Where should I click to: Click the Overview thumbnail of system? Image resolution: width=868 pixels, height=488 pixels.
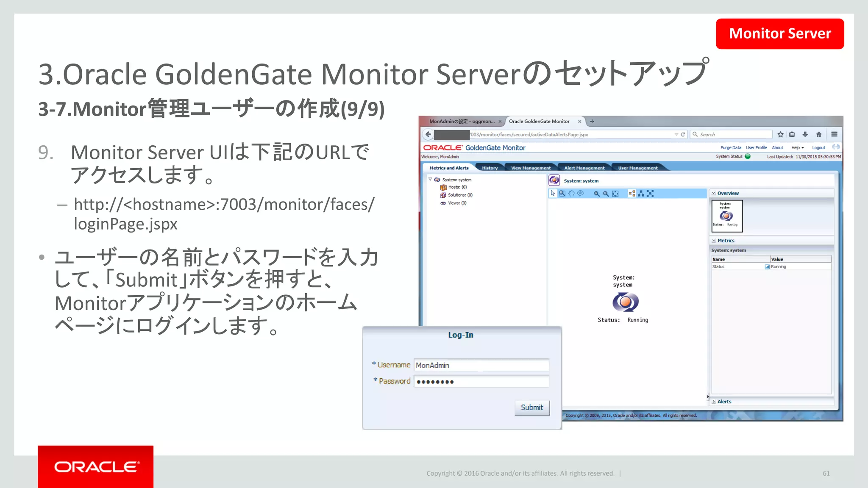727,216
